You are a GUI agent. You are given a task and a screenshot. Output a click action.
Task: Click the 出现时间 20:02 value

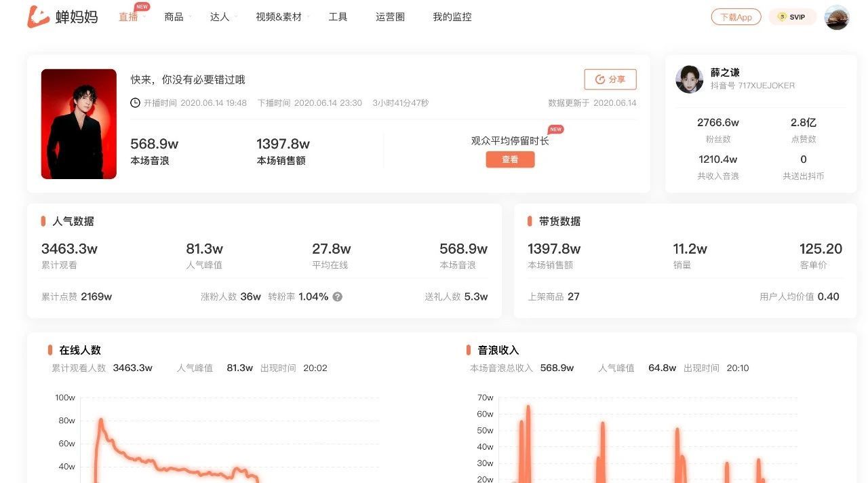(x=315, y=368)
